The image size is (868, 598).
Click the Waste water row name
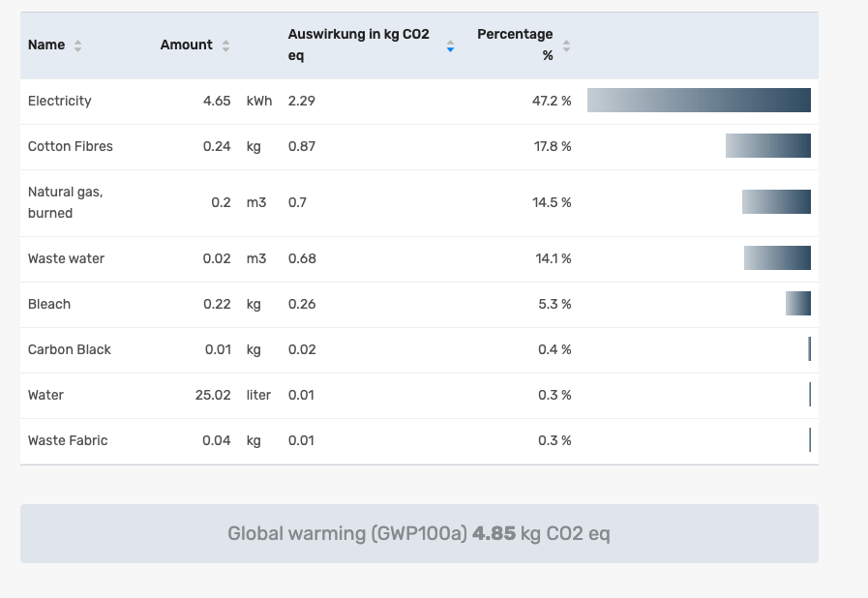tap(66, 258)
